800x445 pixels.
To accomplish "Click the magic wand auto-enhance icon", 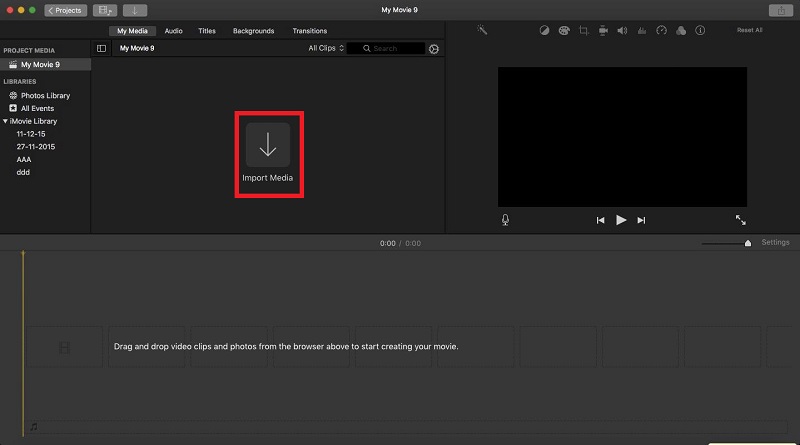I will point(482,30).
